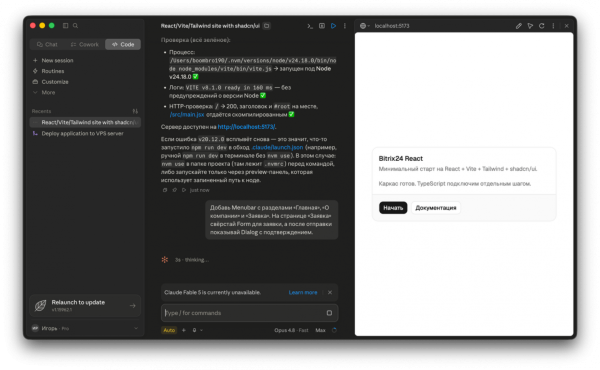Open Deploy application to VPS server session
The height and width of the screenshot is (370, 600).
pos(85,134)
